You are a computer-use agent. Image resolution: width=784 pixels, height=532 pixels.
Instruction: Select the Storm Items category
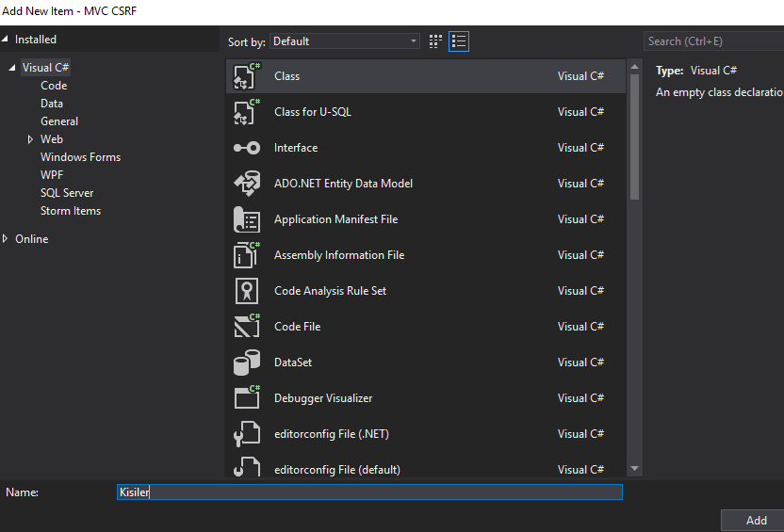[71, 211]
